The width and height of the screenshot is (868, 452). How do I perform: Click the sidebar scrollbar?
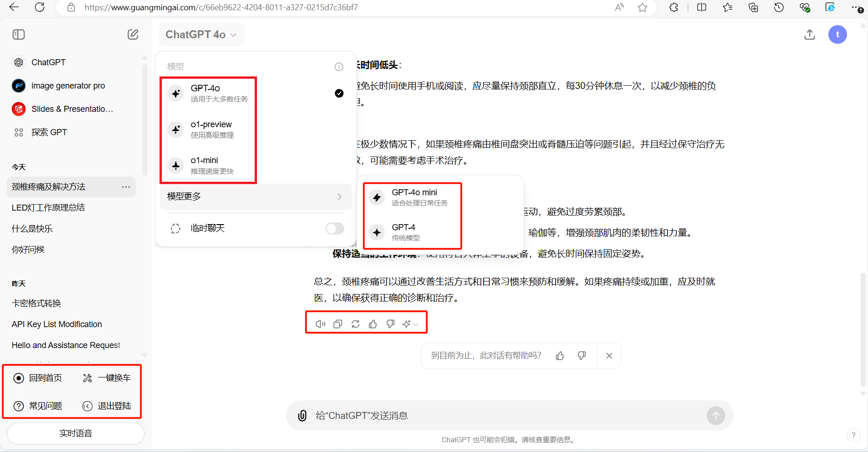coord(145,119)
